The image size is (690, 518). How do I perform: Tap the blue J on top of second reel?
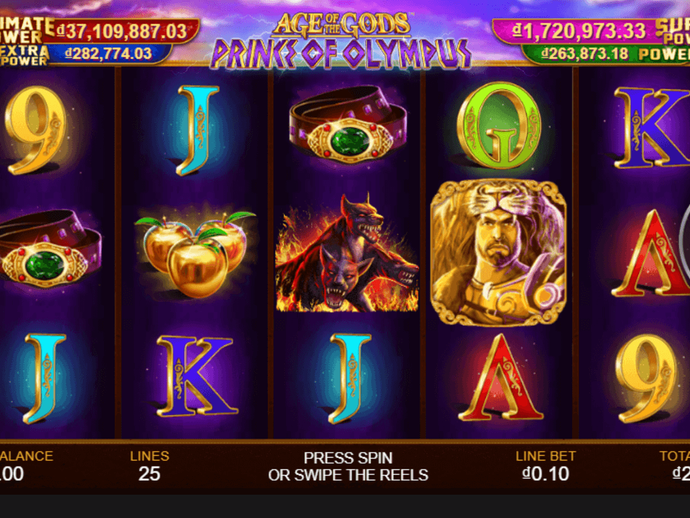pyautogui.click(x=198, y=130)
